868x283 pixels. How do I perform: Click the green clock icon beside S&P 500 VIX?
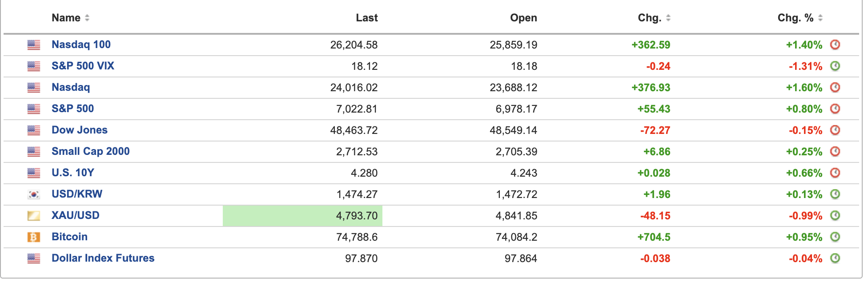[x=835, y=66]
